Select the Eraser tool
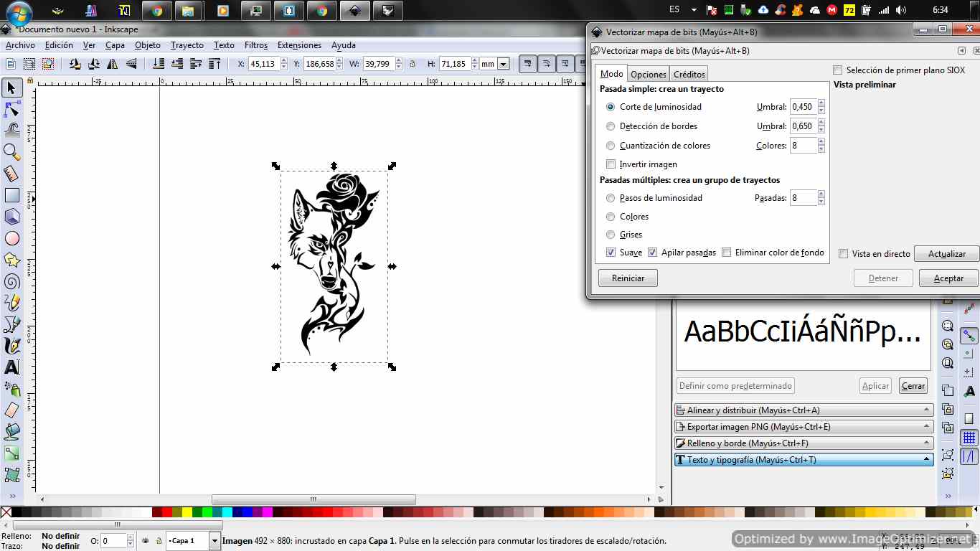The width and height of the screenshot is (980, 551). pos(12,410)
